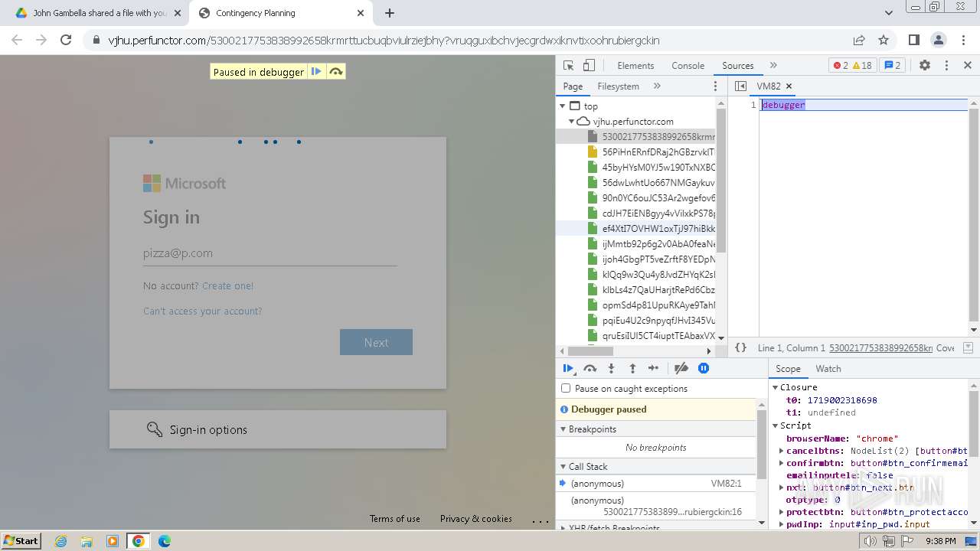980x551 pixels.
Task: Toggle the hide navigator sidebar icon
Action: pyautogui.click(x=740, y=86)
